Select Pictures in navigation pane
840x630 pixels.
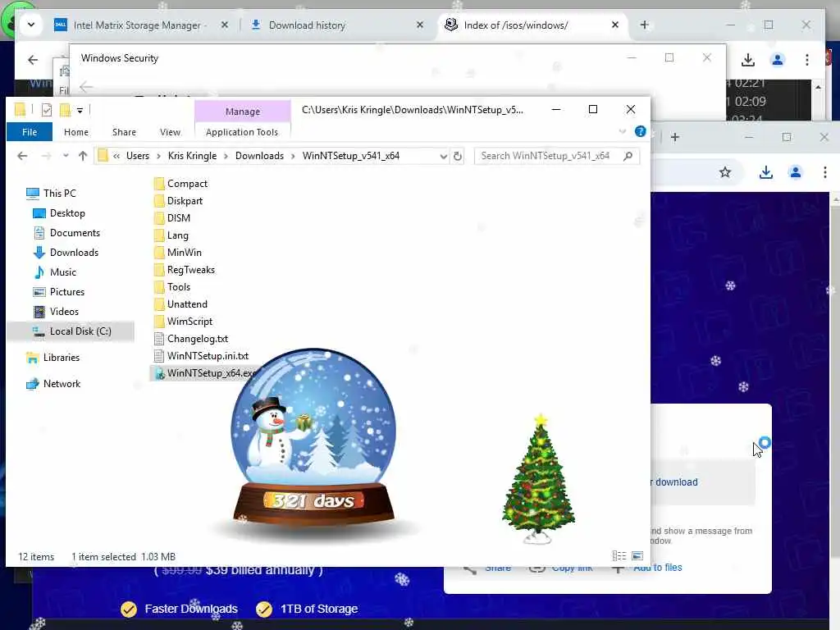click(59, 292)
